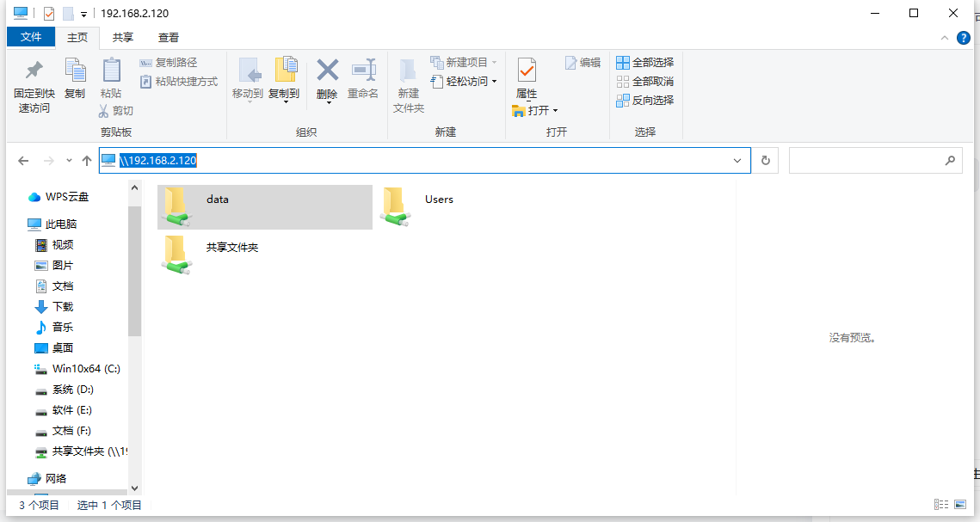
Task: Open Win10x64 (C:) drive
Action: click(x=77, y=368)
